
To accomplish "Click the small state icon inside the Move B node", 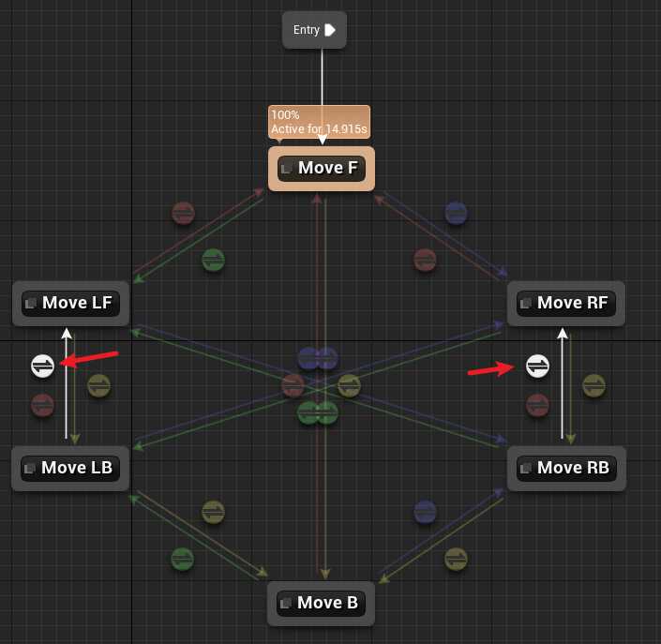I will coord(285,603).
